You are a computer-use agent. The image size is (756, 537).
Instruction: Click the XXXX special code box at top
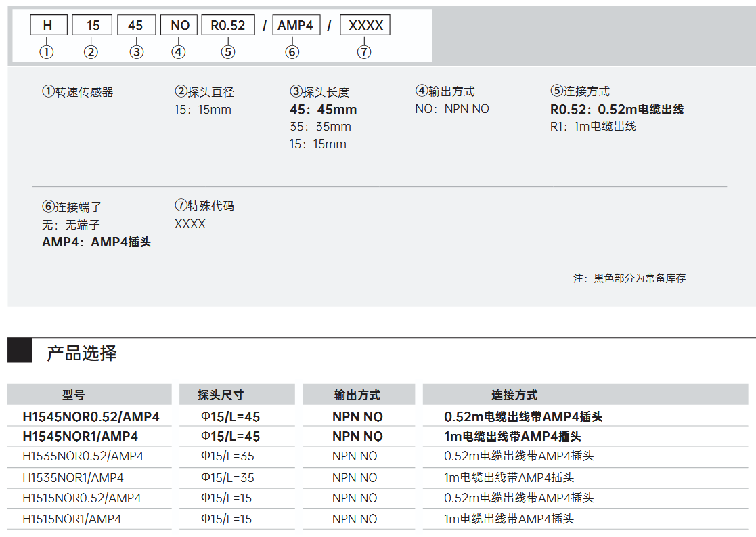tap(365, 26)
